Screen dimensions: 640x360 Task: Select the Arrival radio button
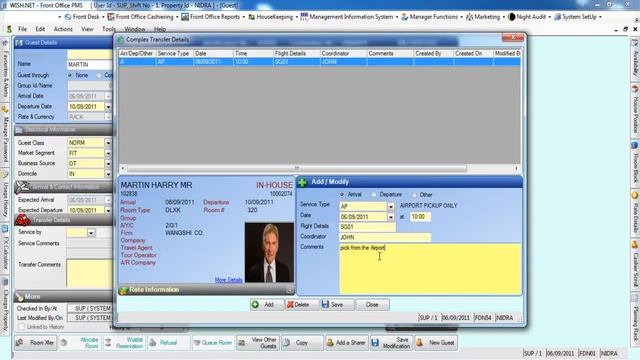point(342,194)
